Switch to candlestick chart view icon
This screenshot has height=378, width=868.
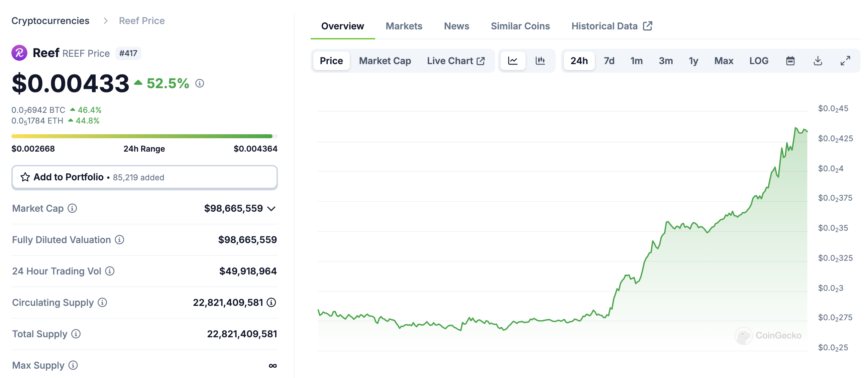coord(540,60)
